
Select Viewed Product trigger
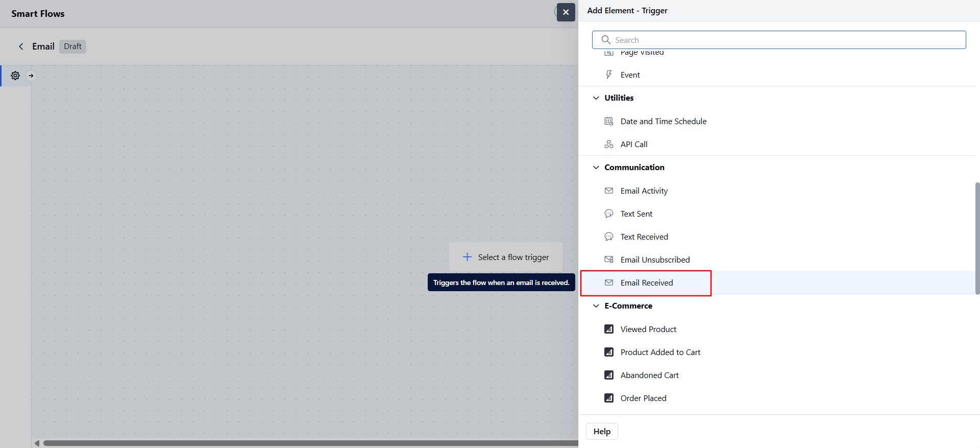point(777,329)
